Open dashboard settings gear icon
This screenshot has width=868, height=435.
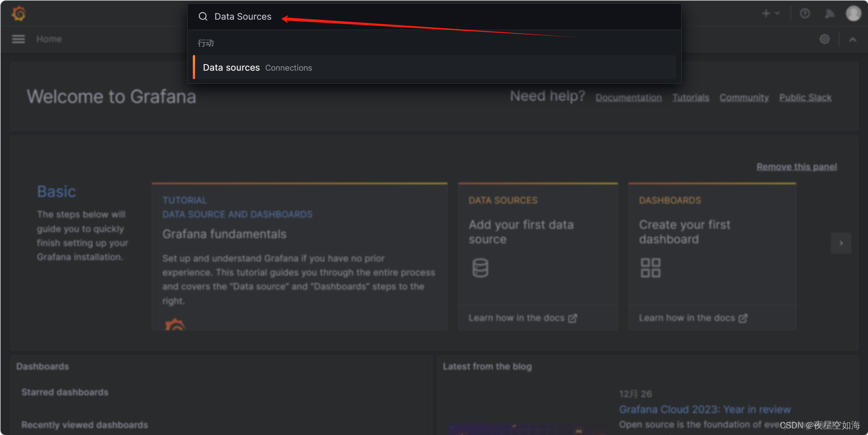[x=824, y=39]
